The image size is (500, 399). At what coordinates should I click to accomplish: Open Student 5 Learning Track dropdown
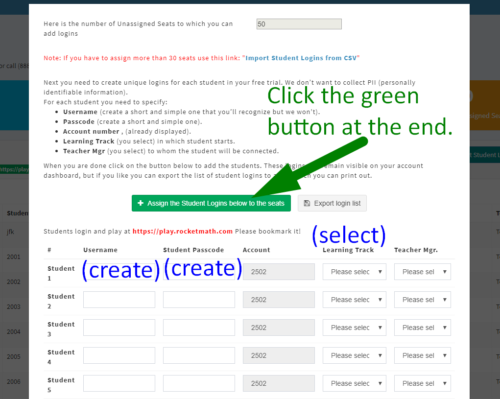click(354, 383)
